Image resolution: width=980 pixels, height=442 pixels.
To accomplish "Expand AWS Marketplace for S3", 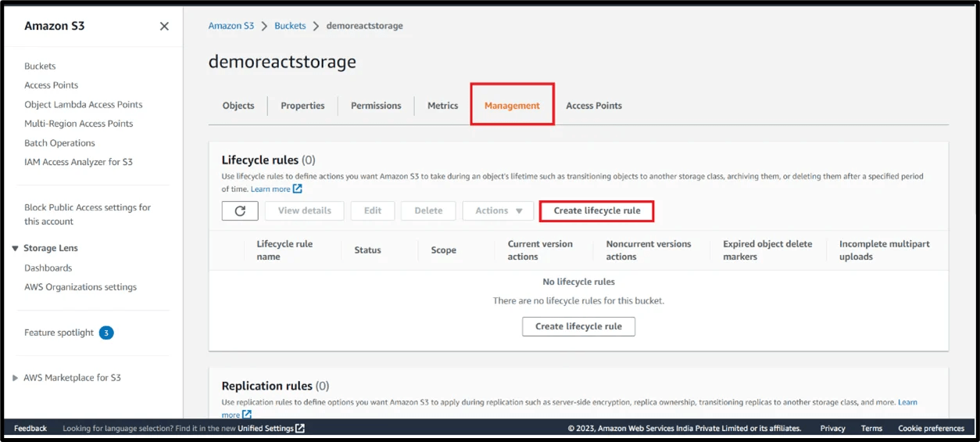I will (15, 378).
